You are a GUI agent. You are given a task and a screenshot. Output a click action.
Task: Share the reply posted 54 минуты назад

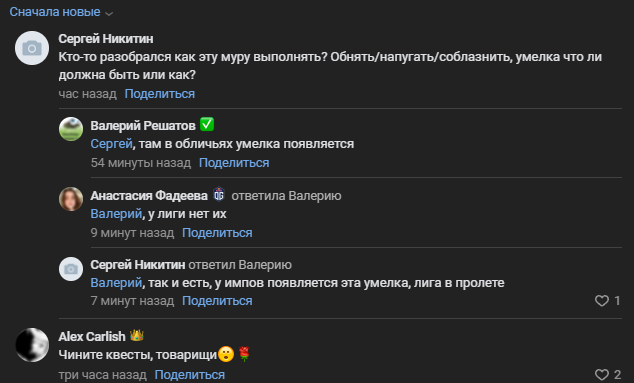pos(234,163)
